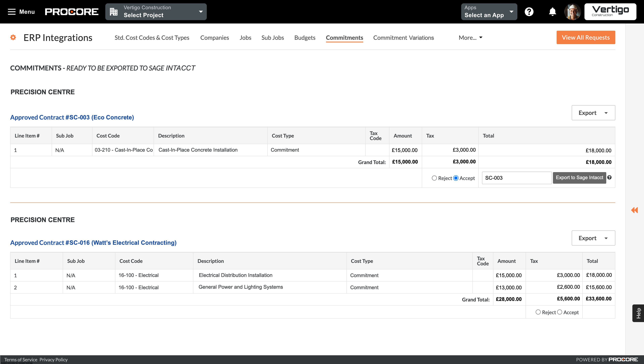
Task: Open ERP Integrations settings gear
Action: click(x=13, y=38)
